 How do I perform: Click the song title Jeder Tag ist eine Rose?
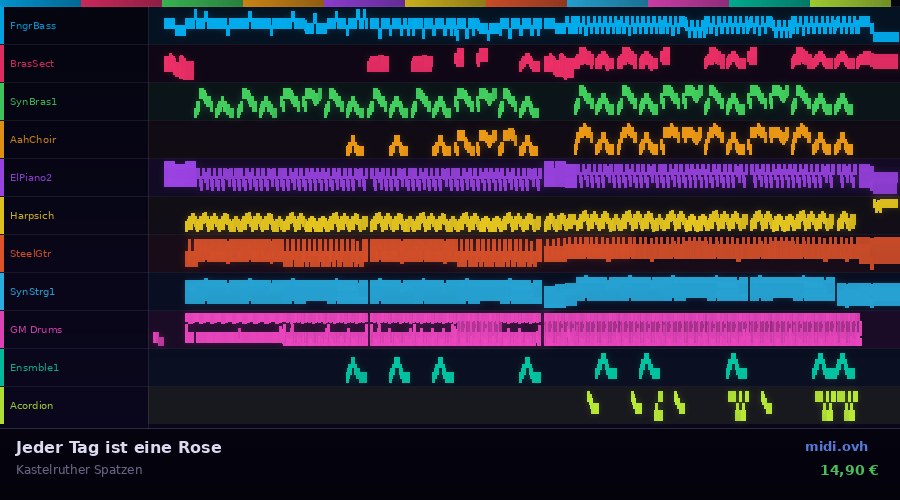click(119, 447)
